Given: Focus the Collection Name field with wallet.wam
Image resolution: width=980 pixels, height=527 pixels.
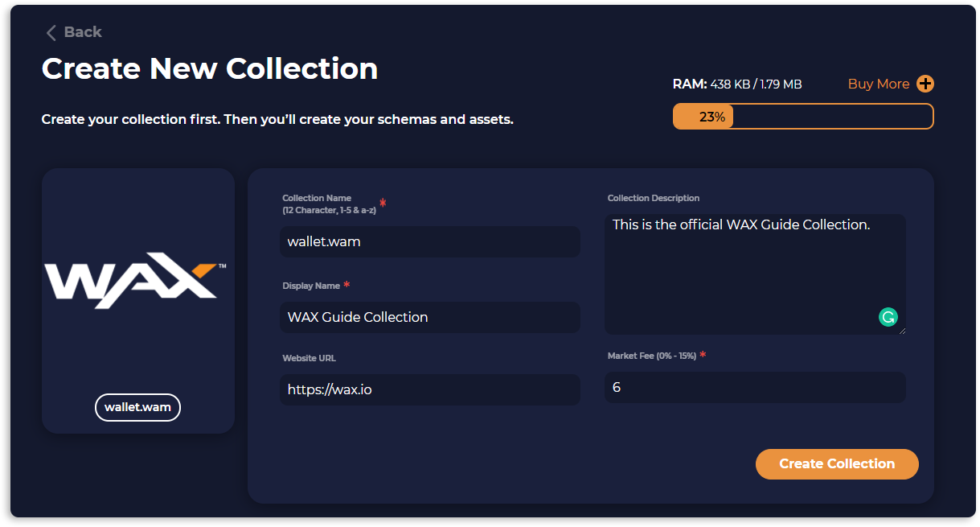Looking at the screenshot, I should pos(430,241).
